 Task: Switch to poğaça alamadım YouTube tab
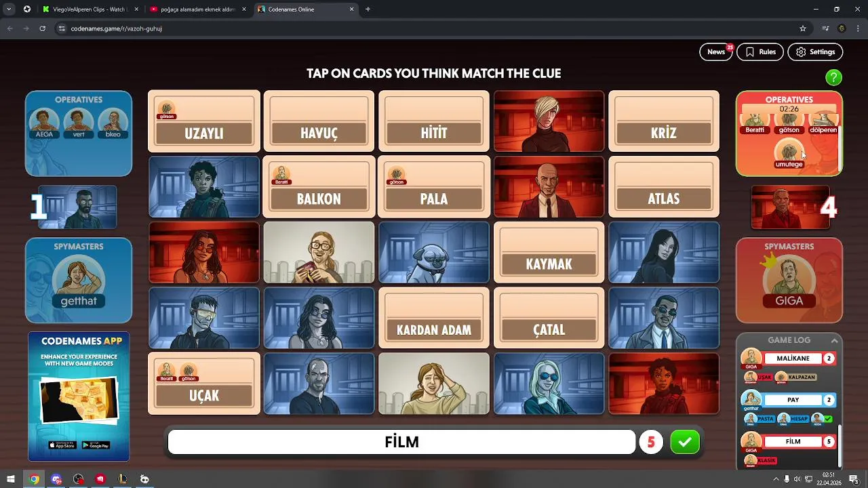(x=198, y=9)
